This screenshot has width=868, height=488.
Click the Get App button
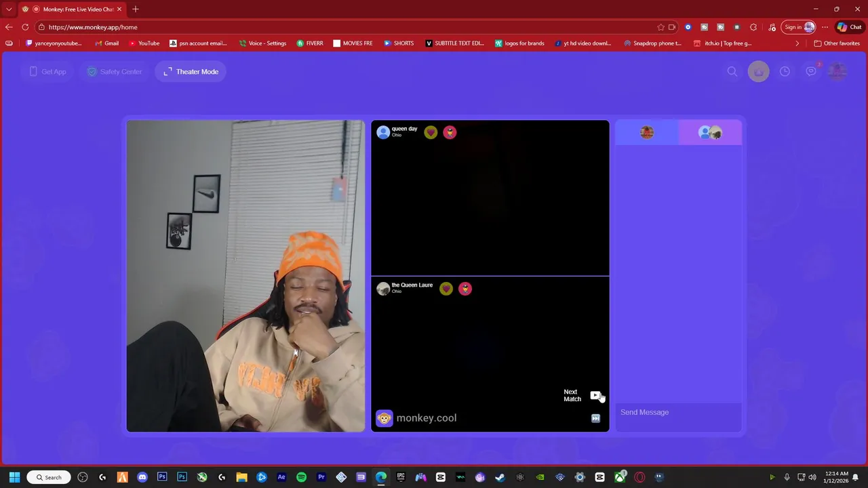click(x=47, y=72)
